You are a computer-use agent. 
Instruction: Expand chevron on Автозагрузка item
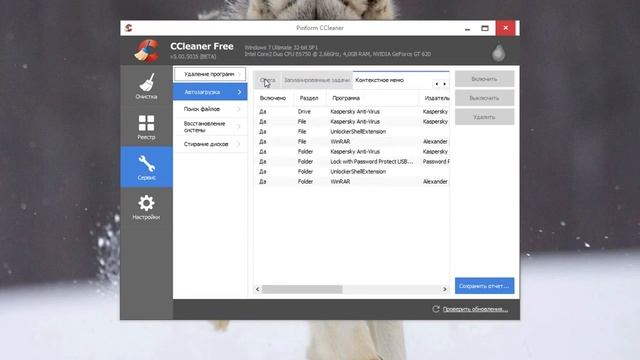pyautogui.click(x=239, y=92)
